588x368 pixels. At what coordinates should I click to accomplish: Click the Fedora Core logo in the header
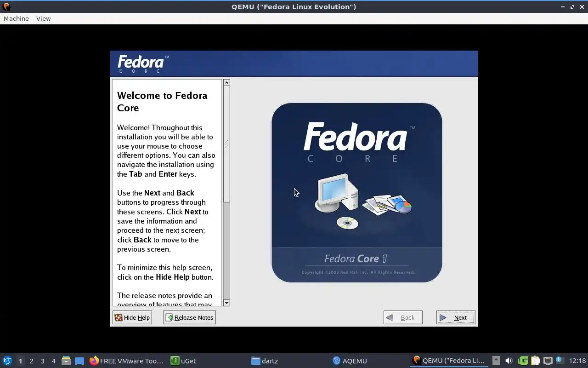tap(143, 63)
